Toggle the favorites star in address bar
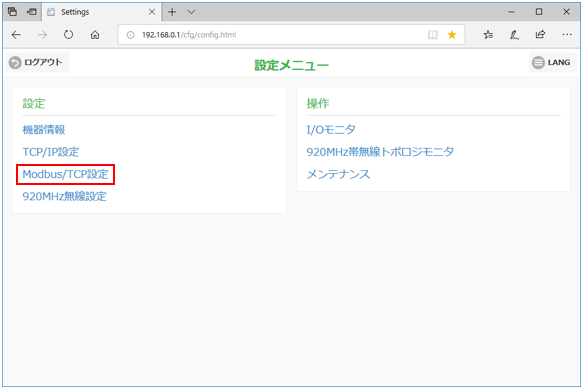This screenshot has width=582, height=389. coord(452,35)
